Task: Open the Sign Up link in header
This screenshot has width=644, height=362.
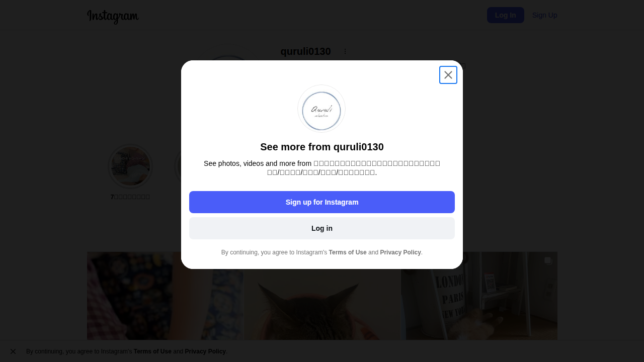Action: point(545,15)
